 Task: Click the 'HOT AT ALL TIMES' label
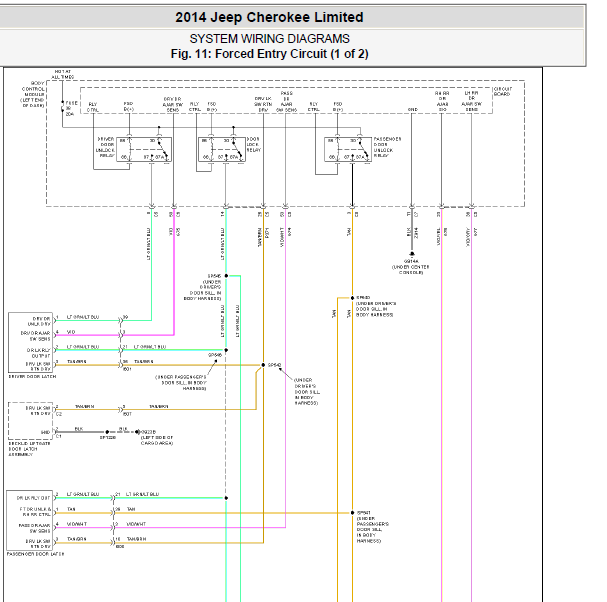point(62,74)
